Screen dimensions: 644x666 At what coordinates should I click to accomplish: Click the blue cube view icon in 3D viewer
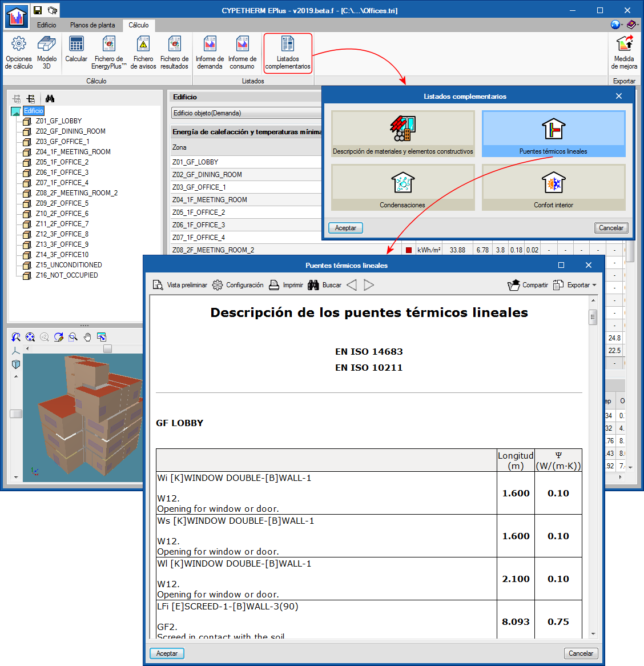pyautogui.click(x=16, y=364)
